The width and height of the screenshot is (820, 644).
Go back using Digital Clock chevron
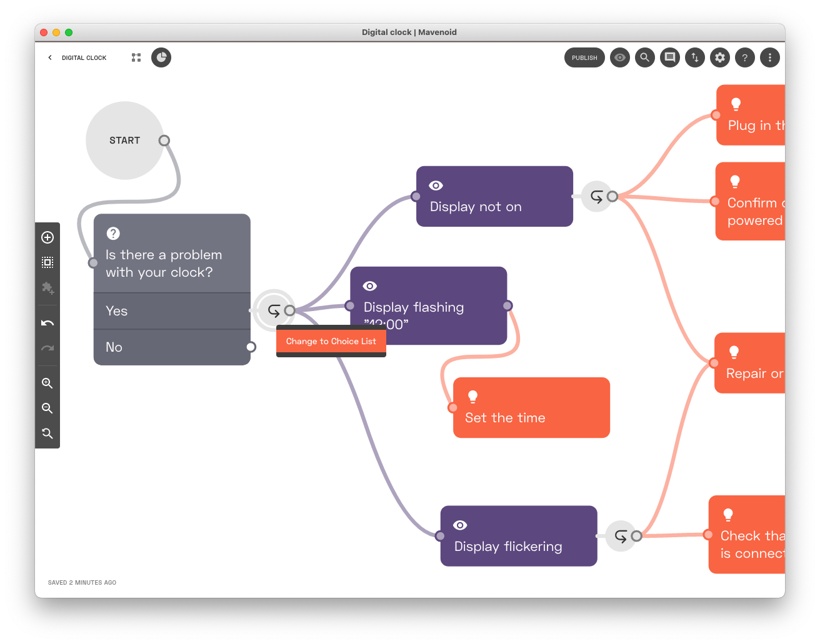(x=50, y=57)
